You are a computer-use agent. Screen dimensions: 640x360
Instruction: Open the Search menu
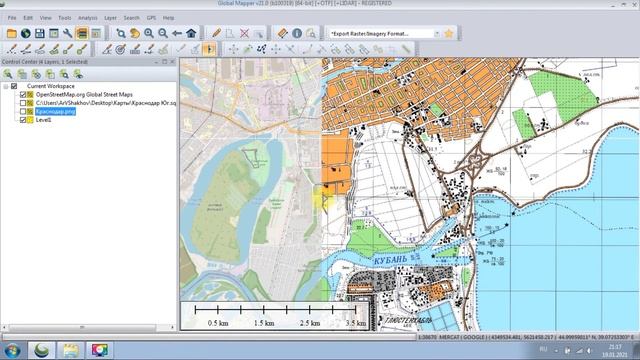[131, 18]
